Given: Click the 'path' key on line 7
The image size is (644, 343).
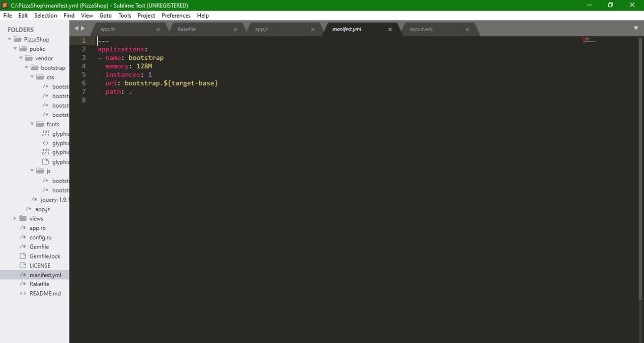Looking at the screenshot, I should [x=113, y=92].
